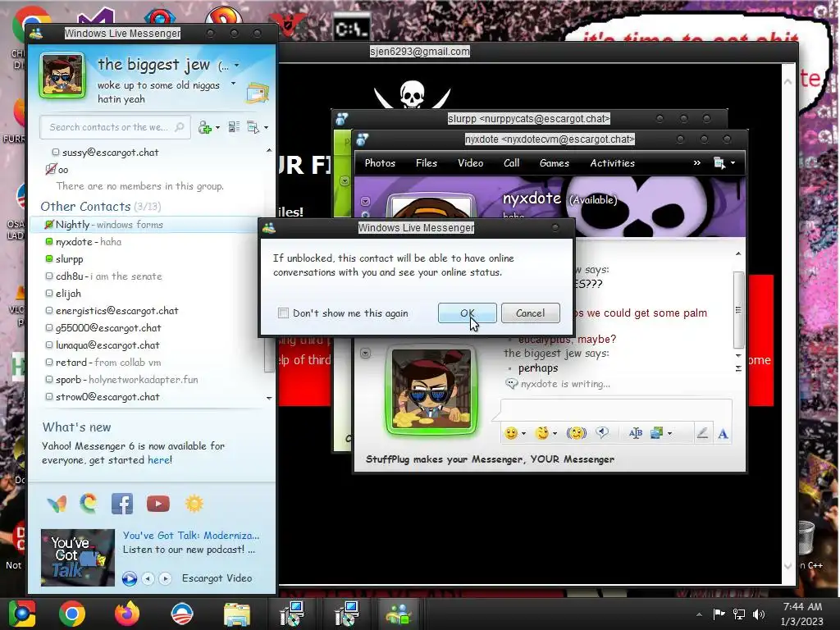
Task: Play the You've Got Talk podcast
Action: (129, 578)
